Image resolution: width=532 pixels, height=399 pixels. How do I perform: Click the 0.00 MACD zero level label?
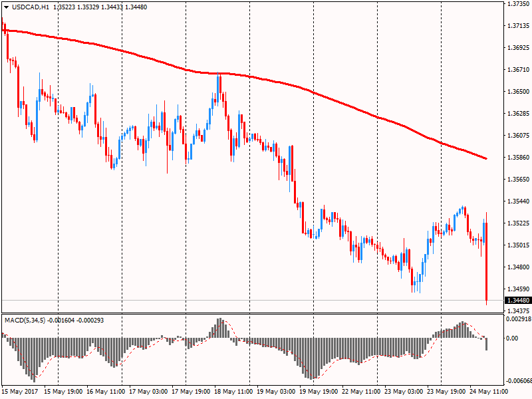512,338
